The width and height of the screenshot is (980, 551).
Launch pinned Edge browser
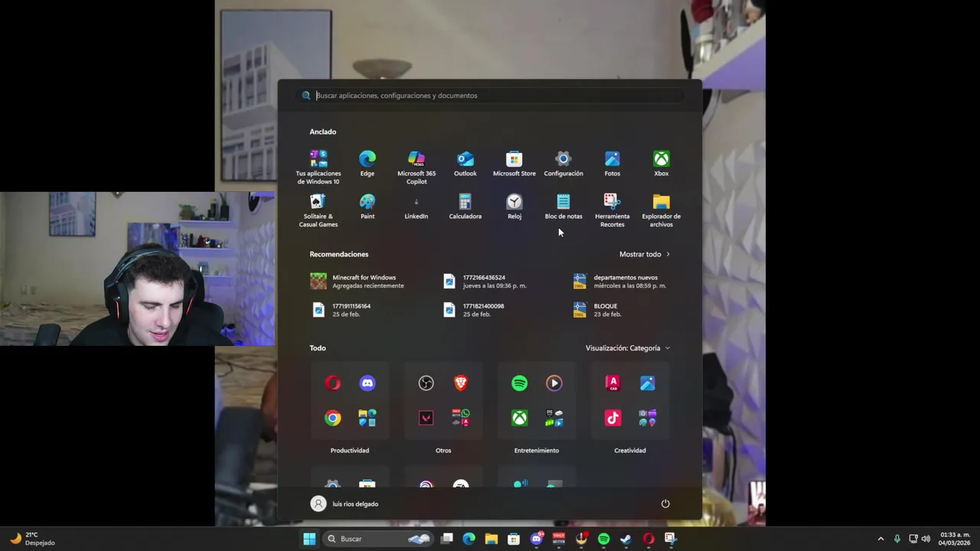coord(367,164)
